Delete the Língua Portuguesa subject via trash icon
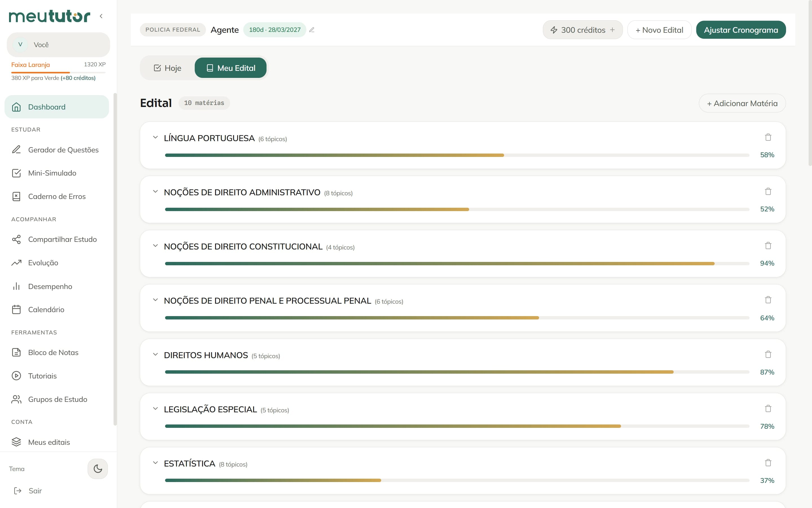This screenshot has width=812, height=508. (768, 137)
